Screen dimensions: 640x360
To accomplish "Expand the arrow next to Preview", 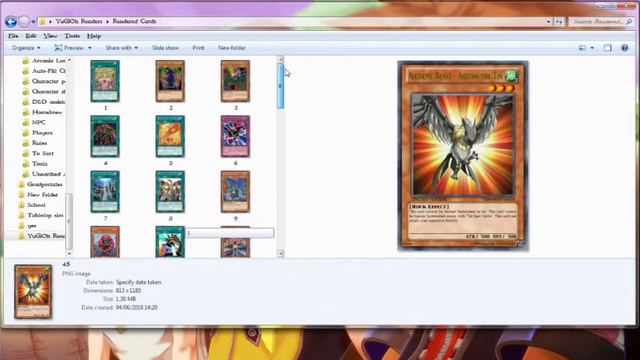I will (90, 48).
